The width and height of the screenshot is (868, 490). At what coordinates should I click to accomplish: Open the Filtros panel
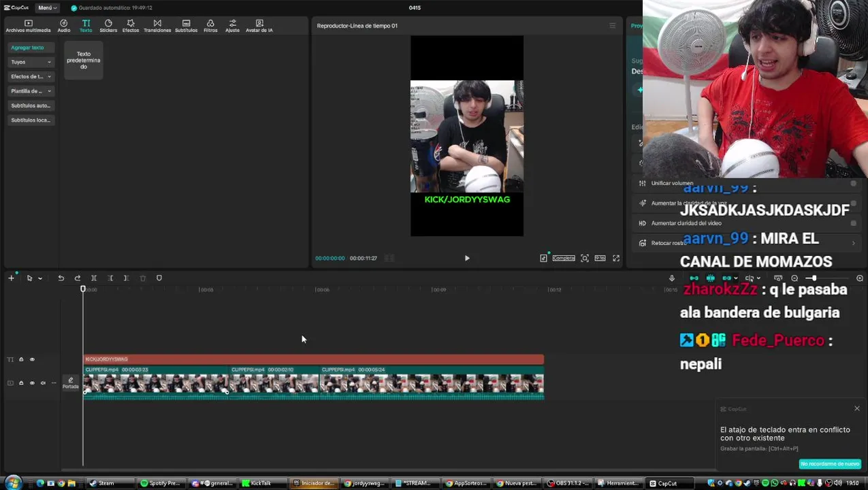(x=210, y=26)
